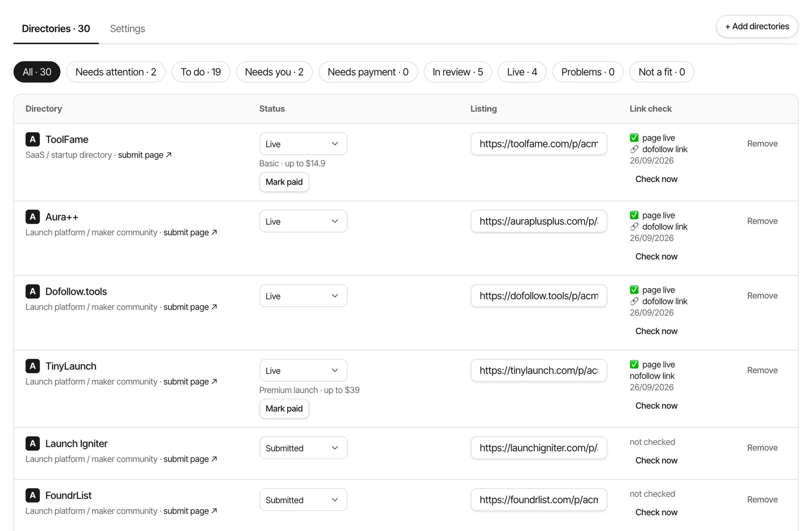Click the dofollow link chain icon for Dofollow.tools

tap(634, 301)
